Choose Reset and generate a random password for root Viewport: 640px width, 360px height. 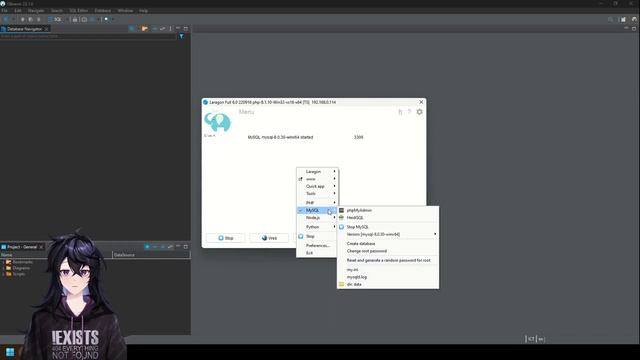[388, 260]
